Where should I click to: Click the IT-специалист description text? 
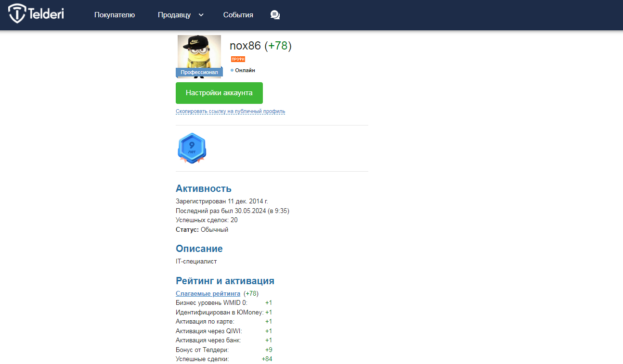(x=196, y=262)
